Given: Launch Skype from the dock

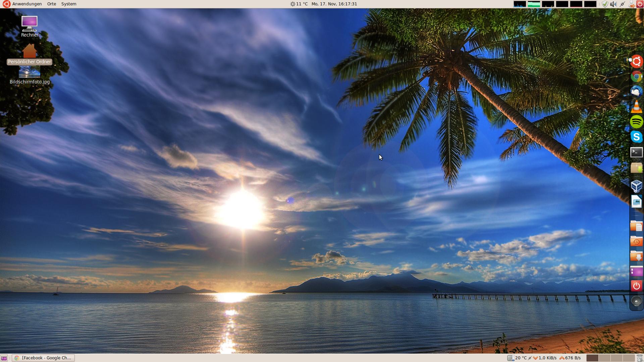Looking at the screenshot, I should pos(636,137).
